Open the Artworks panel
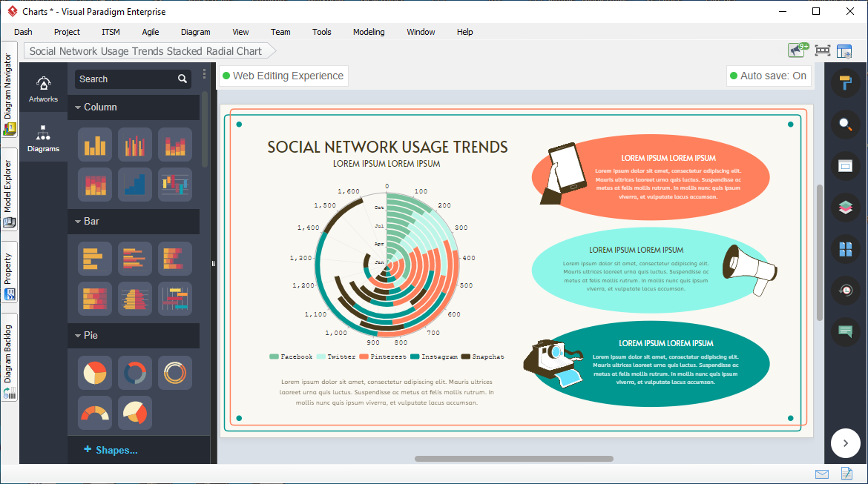Image resolution: width=868 pixels, height=484 pixels. coord(43,88)
